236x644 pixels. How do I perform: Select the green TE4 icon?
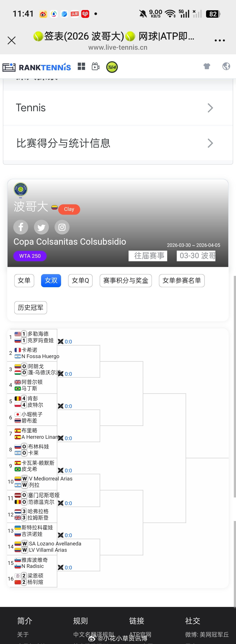[112, 67]
